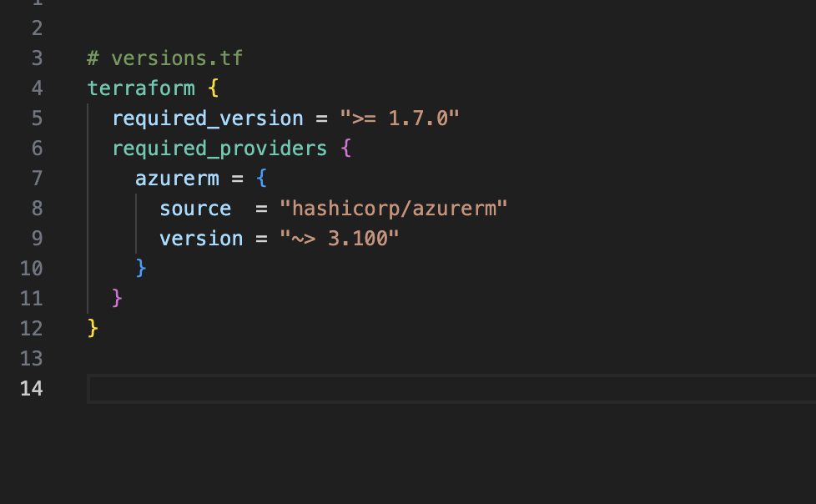Click the 'terraform' keyword on line 4
Viewport: 816px width, 504px height.
point(141,88)
